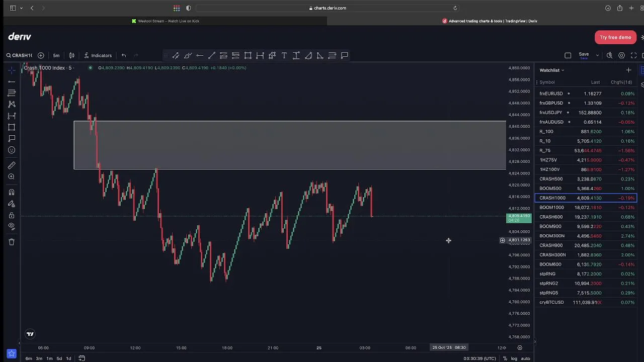Switch to the Westcol Stream browser tab

(x=166, y=21)
